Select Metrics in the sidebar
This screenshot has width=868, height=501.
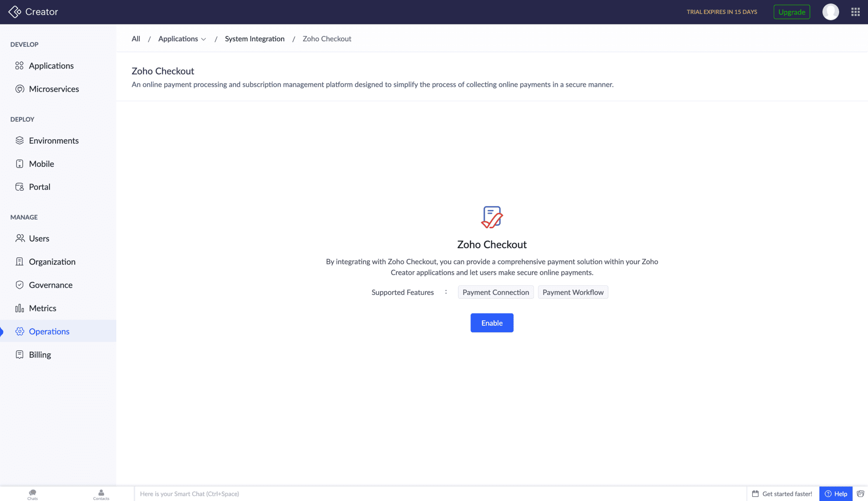tap(43, 308)
